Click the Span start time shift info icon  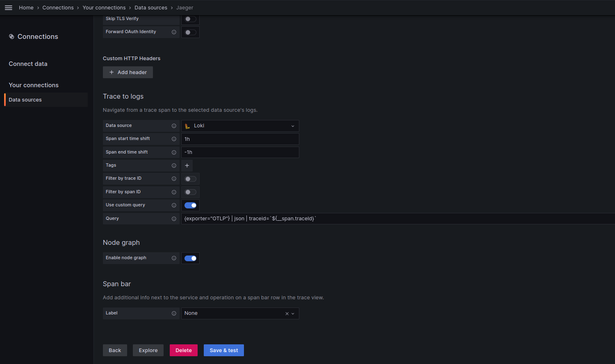click(174, 139)
